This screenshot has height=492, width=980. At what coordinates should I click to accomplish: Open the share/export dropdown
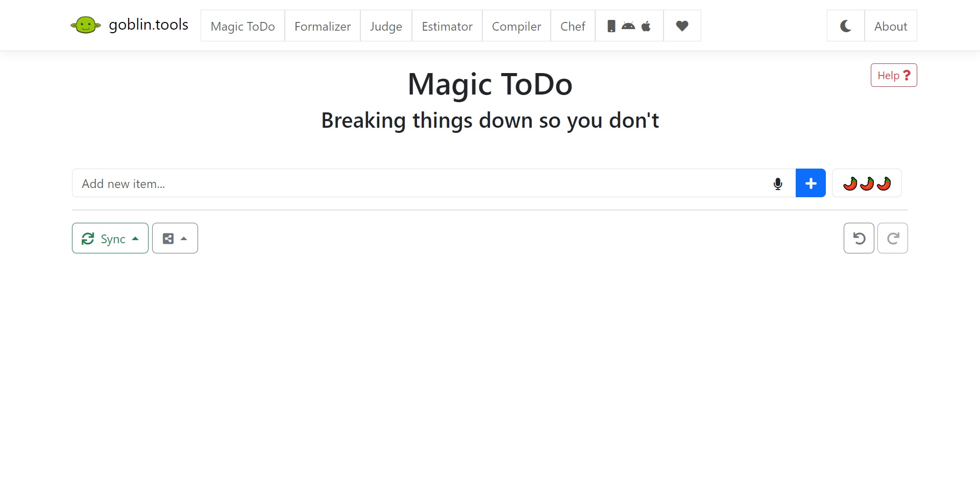(x=175, y=238)
